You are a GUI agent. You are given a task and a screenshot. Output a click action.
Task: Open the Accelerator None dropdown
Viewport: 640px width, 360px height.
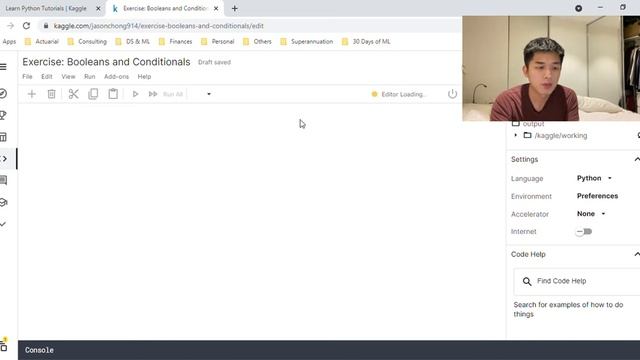591,214
